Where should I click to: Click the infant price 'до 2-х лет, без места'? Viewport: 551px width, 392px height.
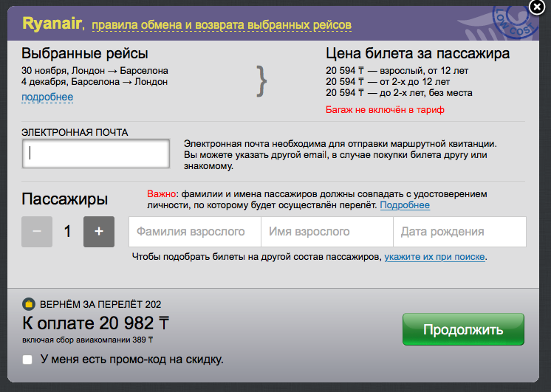399,93
